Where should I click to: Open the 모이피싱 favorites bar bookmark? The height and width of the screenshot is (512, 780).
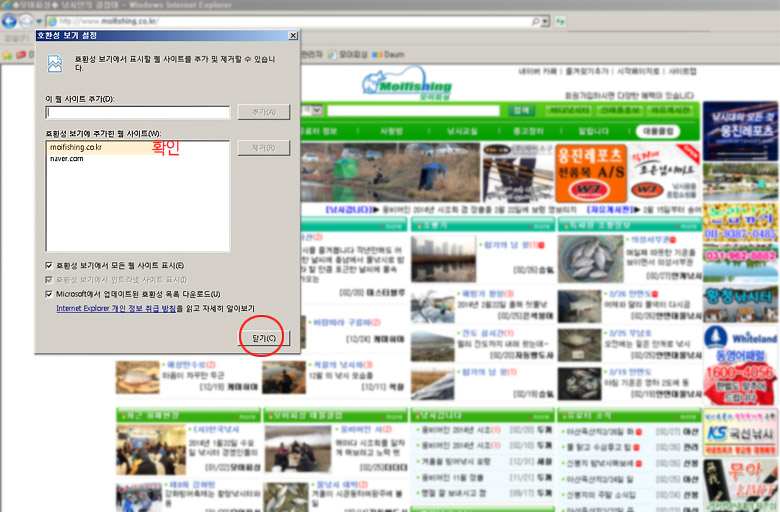(348, 55)
